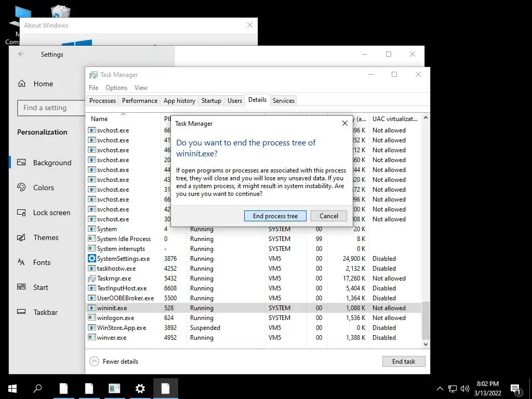Click System Idle Process CPU 99
Screen dimensions: 532x399
pos(319,239)
